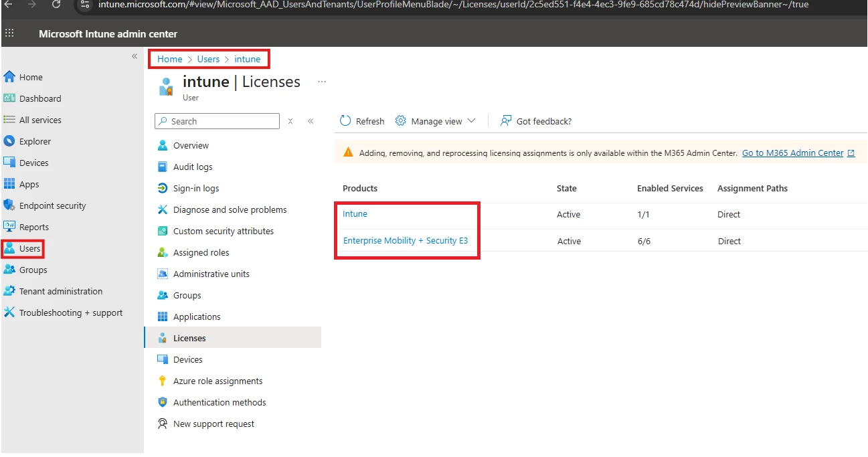The width and height of the screenshot is (868, 457).
Task: Click the All services list icon
Action: (x=9, y=120)
